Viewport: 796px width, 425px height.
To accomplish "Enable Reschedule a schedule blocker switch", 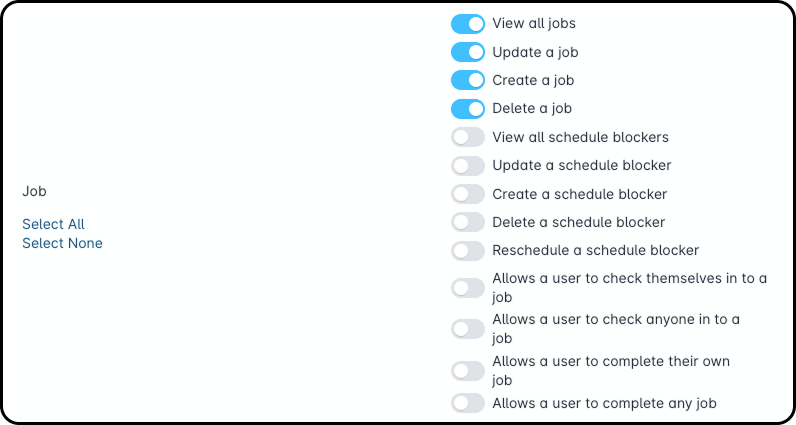I will (x=467, y=250).
